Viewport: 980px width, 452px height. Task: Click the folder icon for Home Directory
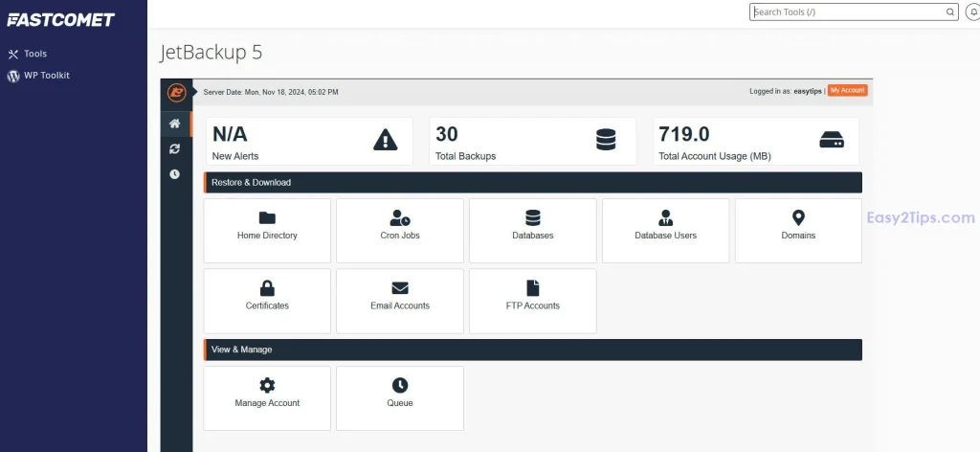[267, 217]
